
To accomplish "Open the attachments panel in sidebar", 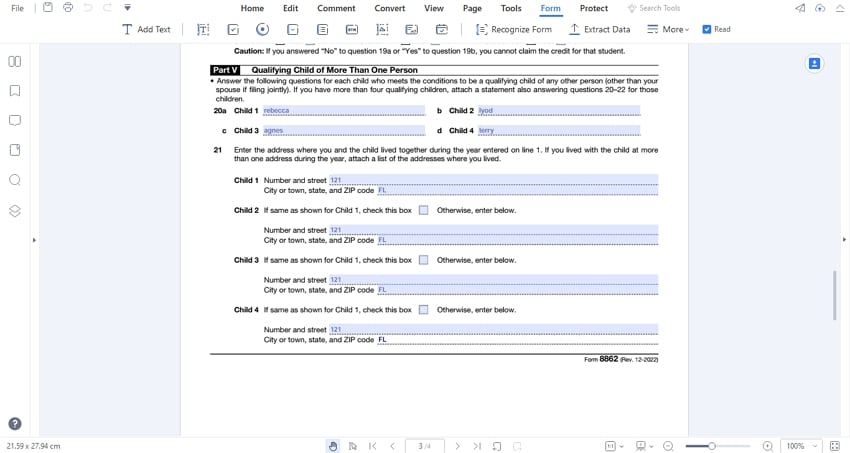I will coord(15,150).
